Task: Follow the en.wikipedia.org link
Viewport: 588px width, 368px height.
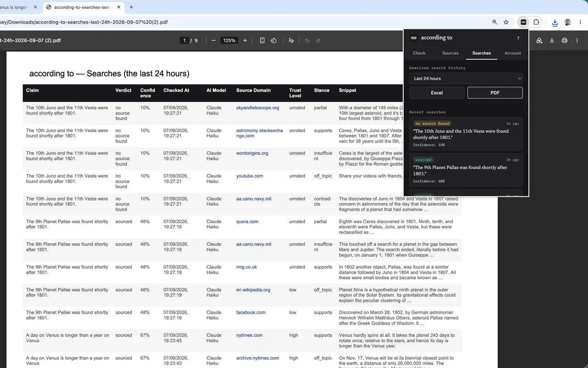Action: [253, 290]
